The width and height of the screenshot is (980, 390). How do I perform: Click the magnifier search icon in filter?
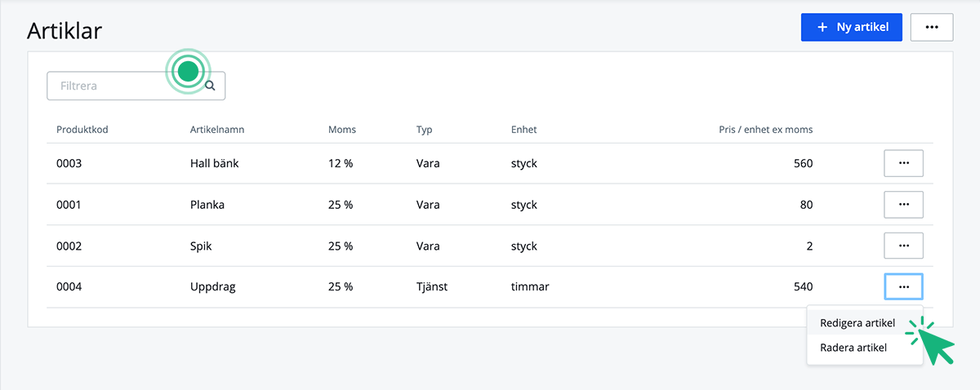tap(210, 86)
